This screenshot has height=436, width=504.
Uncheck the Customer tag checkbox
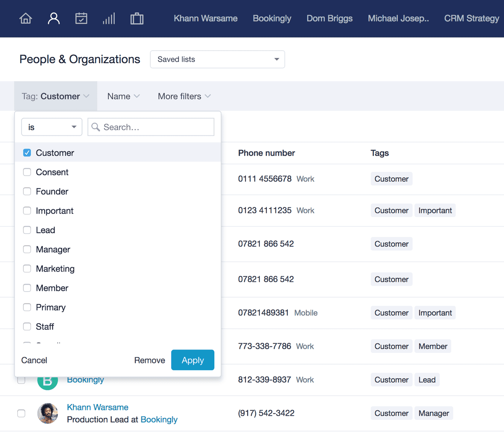(27, 153)
